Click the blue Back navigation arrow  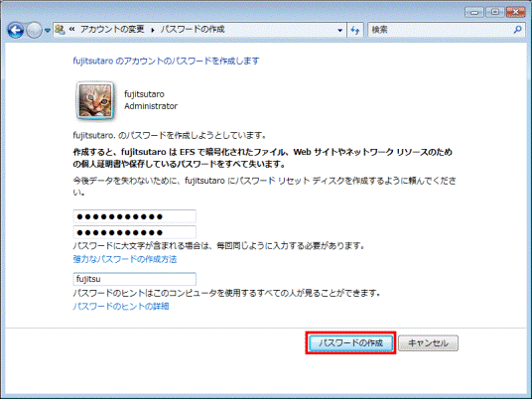[x=16, y=30]
